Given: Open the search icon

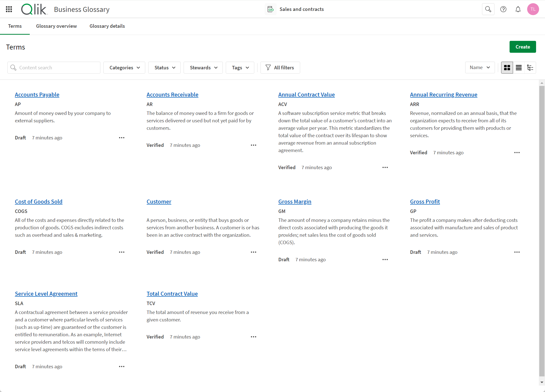Looking at the screenshot, I should pyautogui.click(x=488, y=9).
